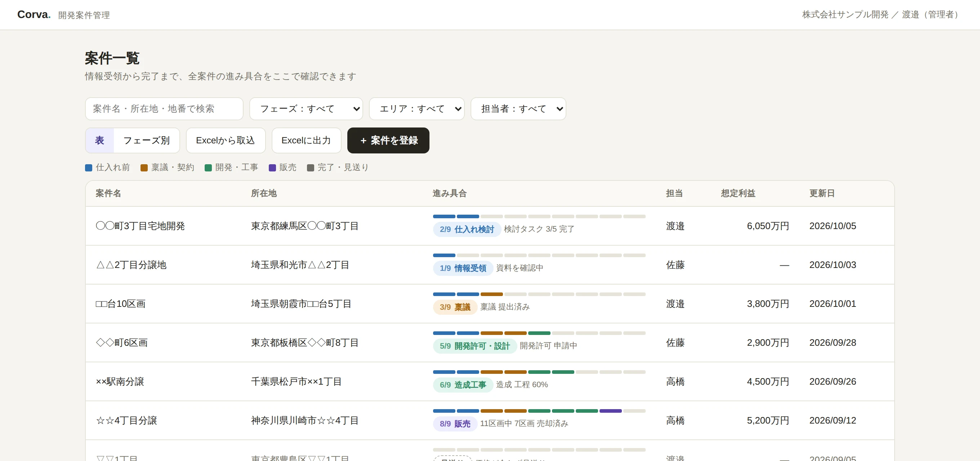Image resolution: width=980 pixels, height=461 pixels.
Task: Click the blue 仕入れ前 legend swatch
Action: [89, 168]
